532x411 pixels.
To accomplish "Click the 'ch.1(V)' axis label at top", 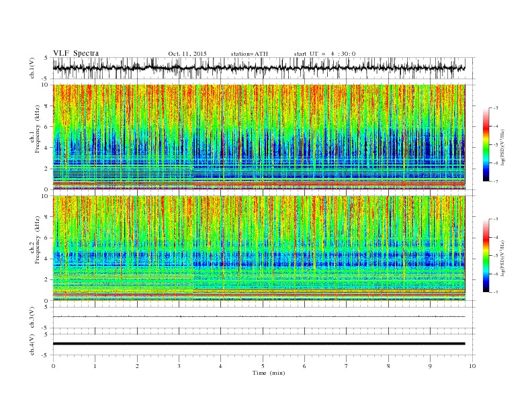I will click(x=32, y=68).
